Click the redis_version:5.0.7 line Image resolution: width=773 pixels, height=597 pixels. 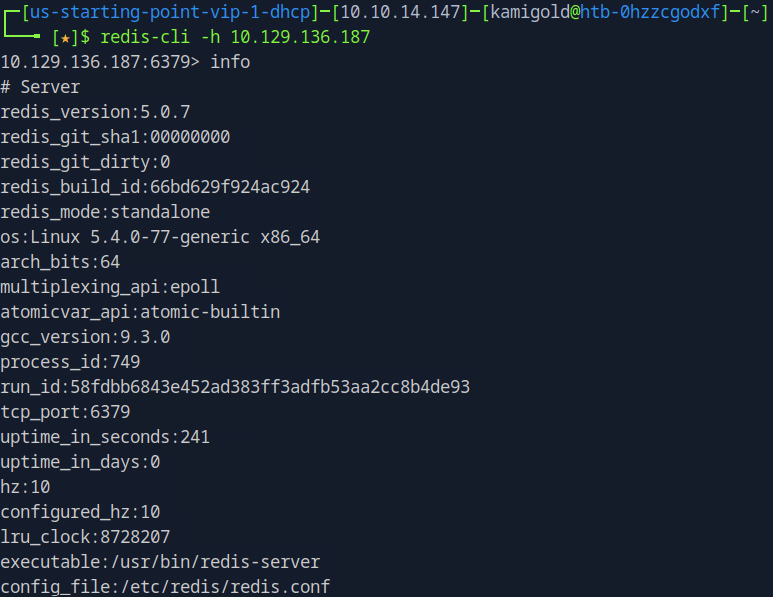(x=95, y=112)
